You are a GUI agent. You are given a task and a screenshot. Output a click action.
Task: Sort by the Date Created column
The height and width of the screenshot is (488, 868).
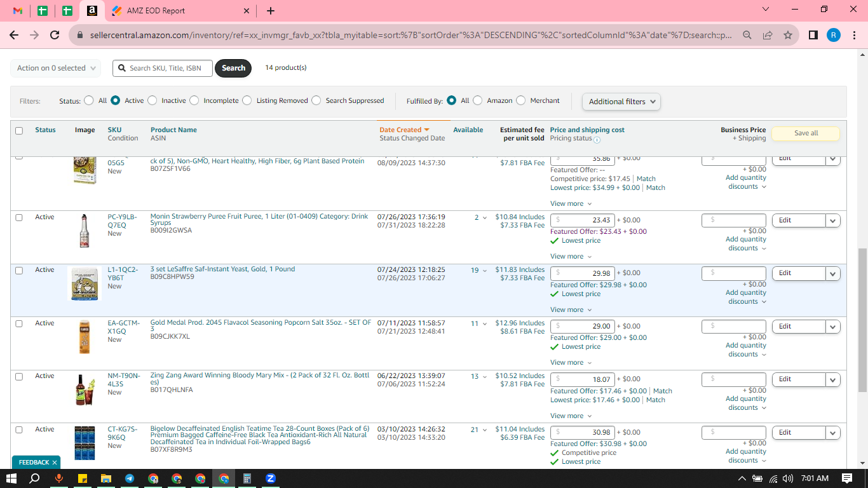click(x=404, y=130)
